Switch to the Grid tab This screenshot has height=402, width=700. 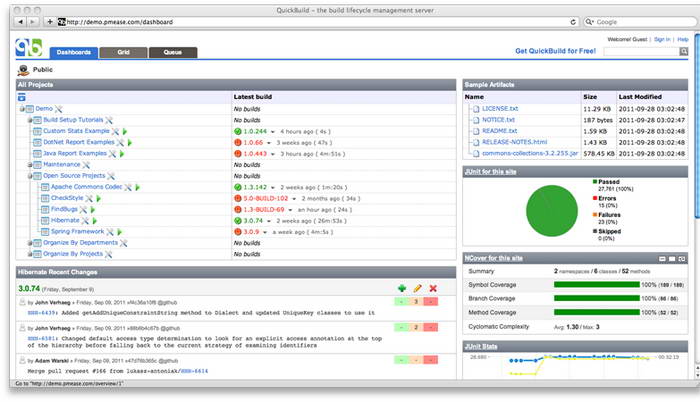click(124, 52)
